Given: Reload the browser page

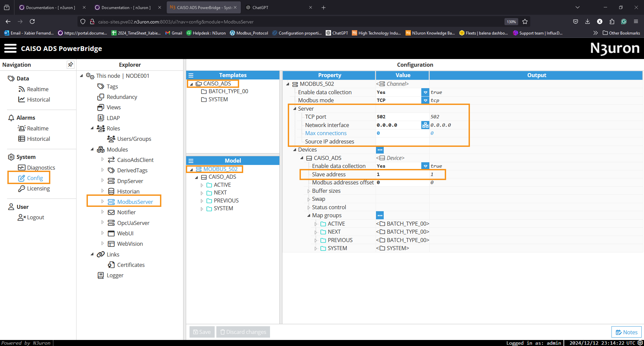Looking at the screenshot, I should coord(32,21).
